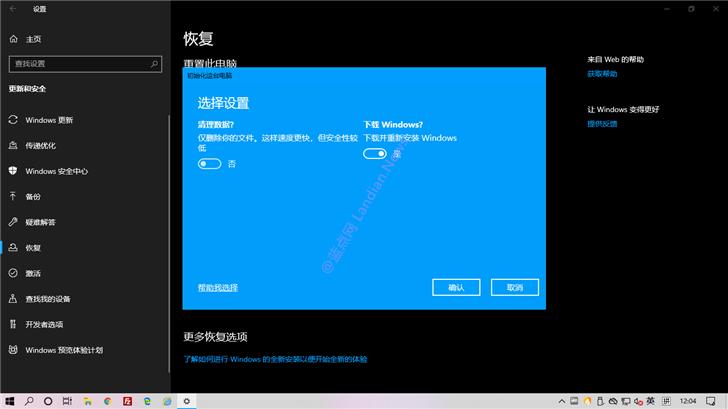Launch Edge from taskbar
Image resolution: width=728 pixels, height=409 pixels.
point(147,401)
